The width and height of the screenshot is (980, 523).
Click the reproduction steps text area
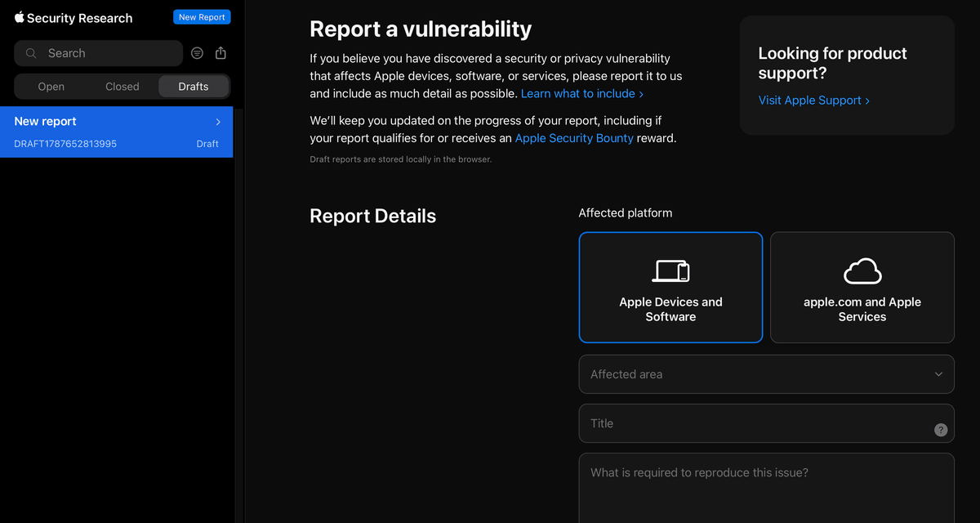pyautogui.click(x=767, y=489)
